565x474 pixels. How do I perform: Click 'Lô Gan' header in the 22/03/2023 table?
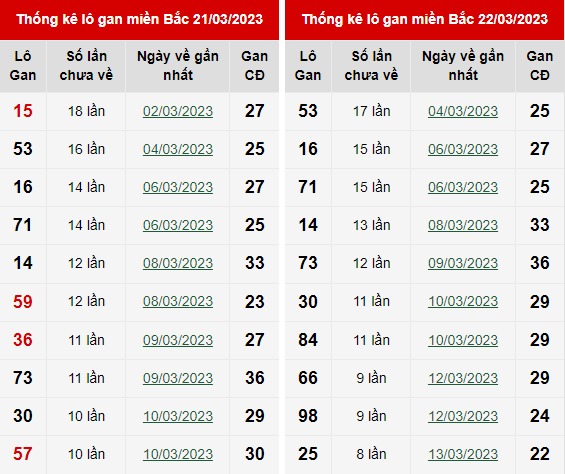[x=308, y=66]
